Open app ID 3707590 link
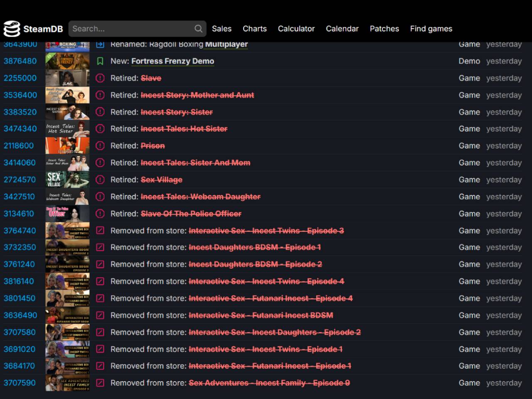Viewport: 532px width, 399px height. (20, 383)
